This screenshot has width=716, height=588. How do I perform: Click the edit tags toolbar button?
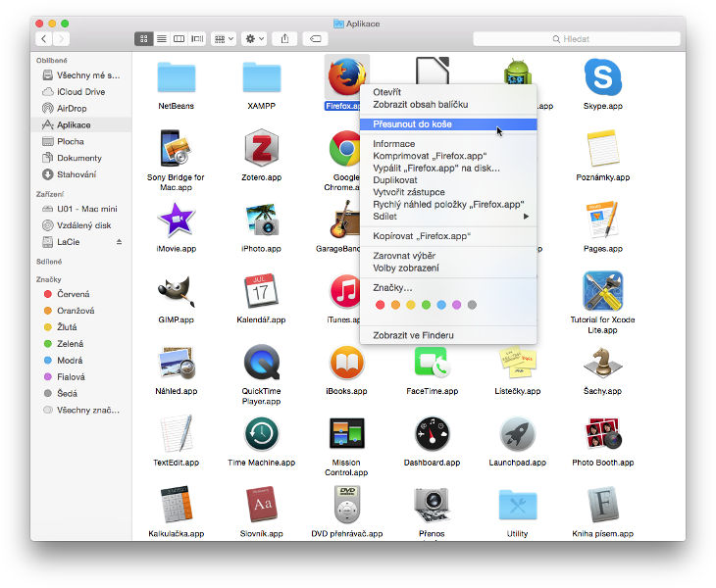click(316, 39)
